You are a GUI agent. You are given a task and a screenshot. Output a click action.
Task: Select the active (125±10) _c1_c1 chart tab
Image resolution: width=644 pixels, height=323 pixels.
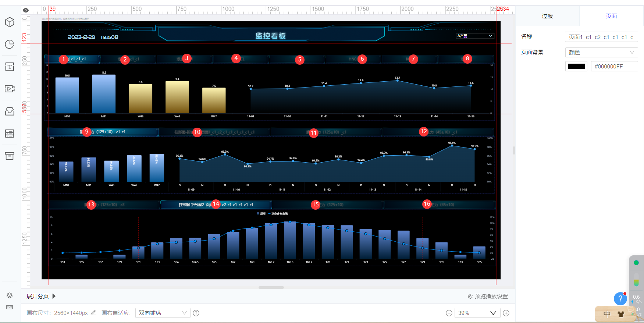[x=103, y=132]
